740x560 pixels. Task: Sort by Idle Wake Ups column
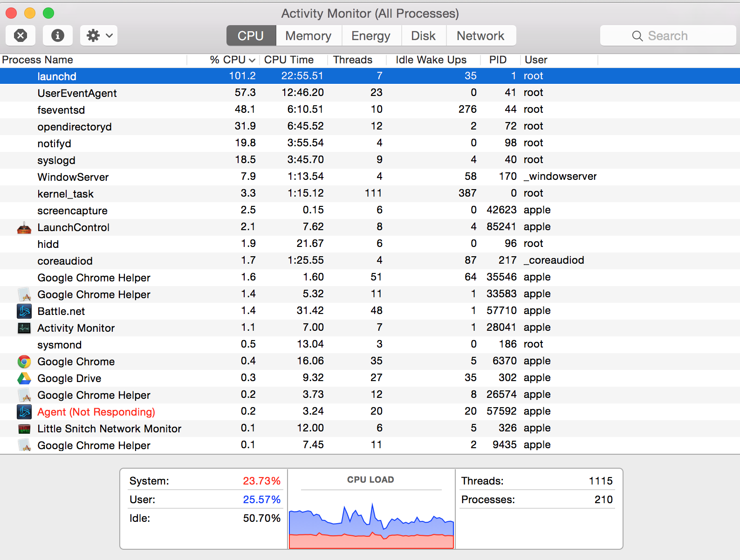(x=431, y=60)
